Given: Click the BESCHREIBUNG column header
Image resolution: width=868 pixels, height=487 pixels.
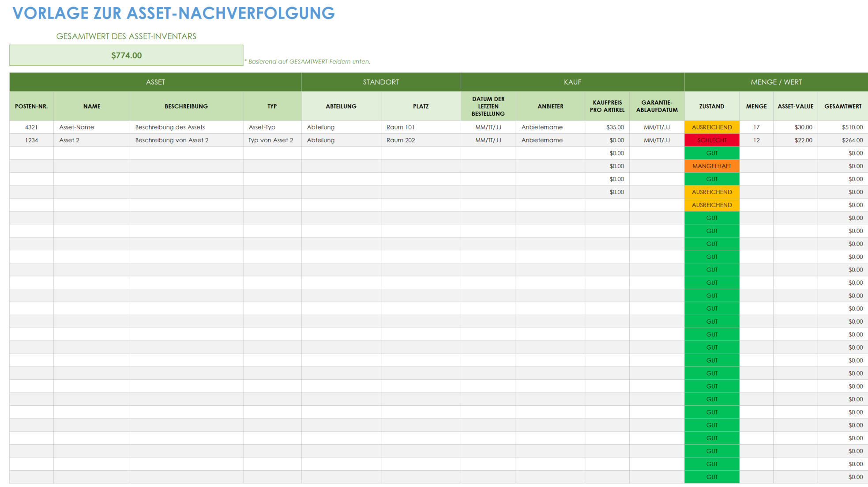Looking at the screenshot, I should click(x=186, y=106).
